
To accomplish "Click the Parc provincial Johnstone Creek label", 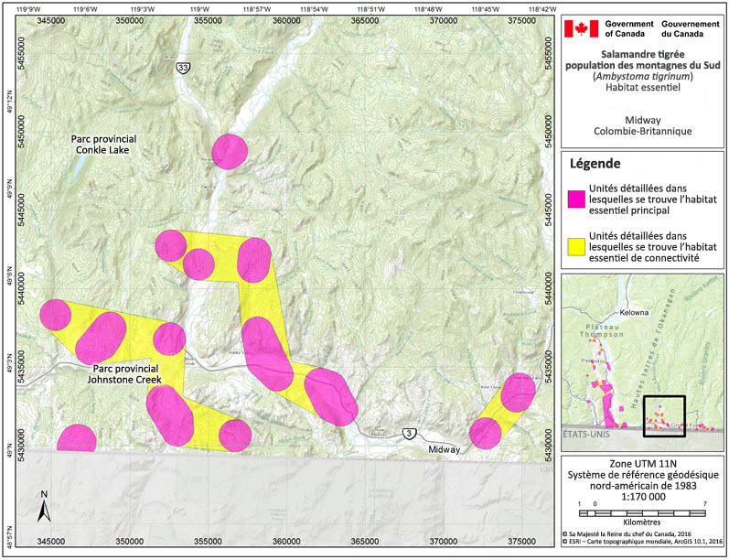I will click(124, 373).
